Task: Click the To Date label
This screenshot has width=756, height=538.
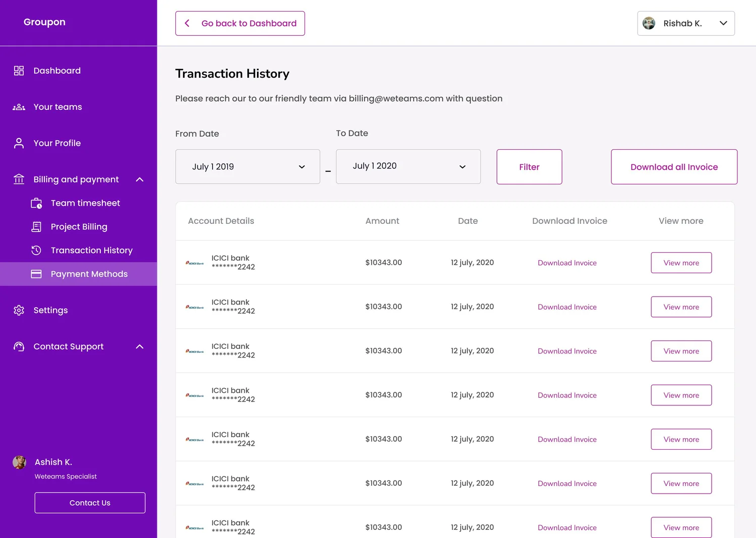Action: tap(352, 133)
